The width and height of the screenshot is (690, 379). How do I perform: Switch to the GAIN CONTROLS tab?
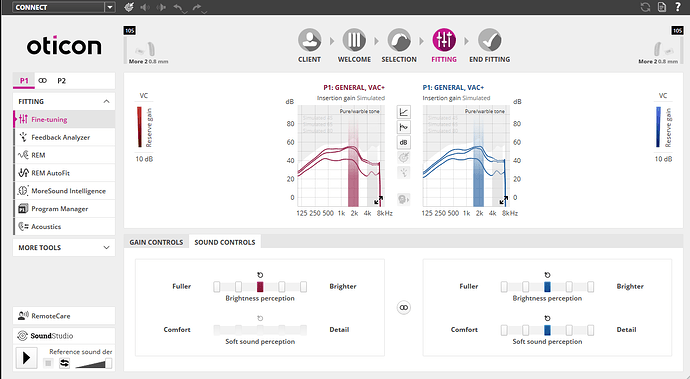(156, 242)
